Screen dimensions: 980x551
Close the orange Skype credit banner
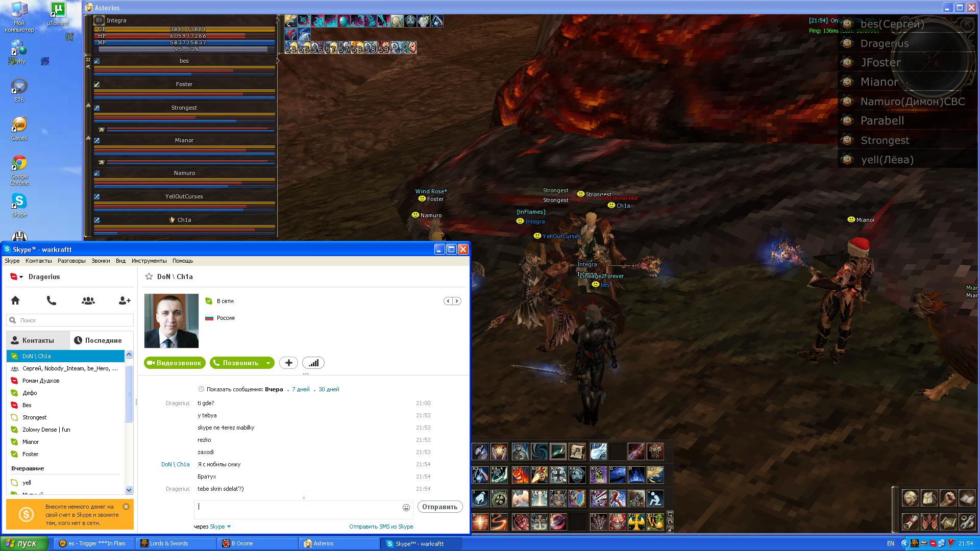126,507
